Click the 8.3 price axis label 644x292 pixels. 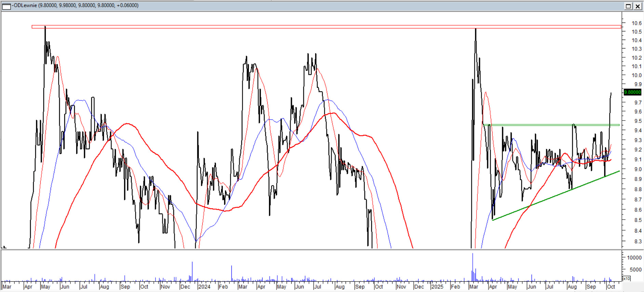pyautogui.click(x=638, y=241)
